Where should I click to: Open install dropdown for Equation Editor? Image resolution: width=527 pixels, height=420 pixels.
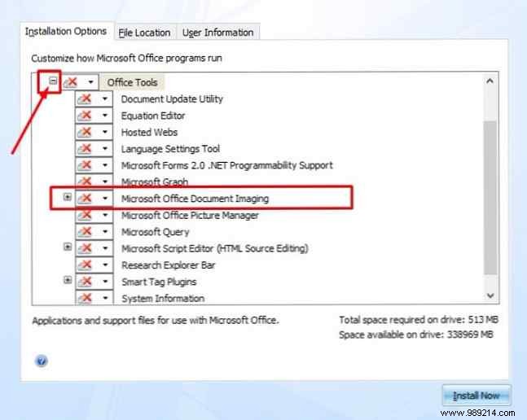click(x=105, y=115)
